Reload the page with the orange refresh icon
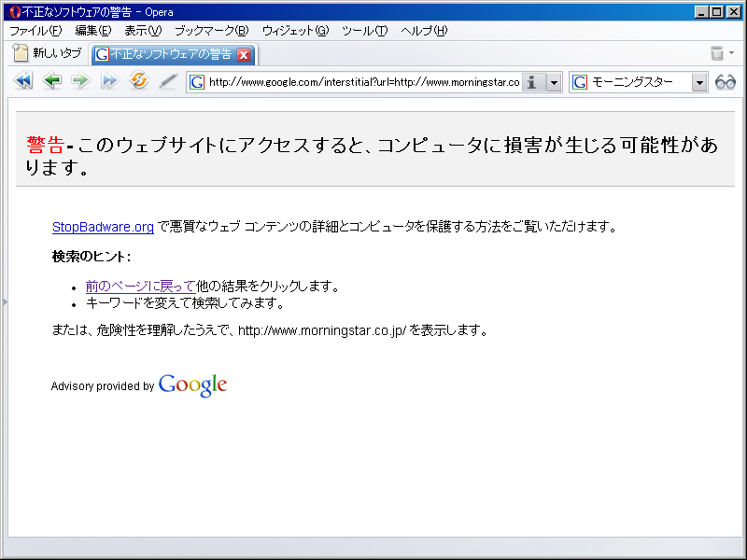This screenshot has height=560, width=747. coord(138,81)
